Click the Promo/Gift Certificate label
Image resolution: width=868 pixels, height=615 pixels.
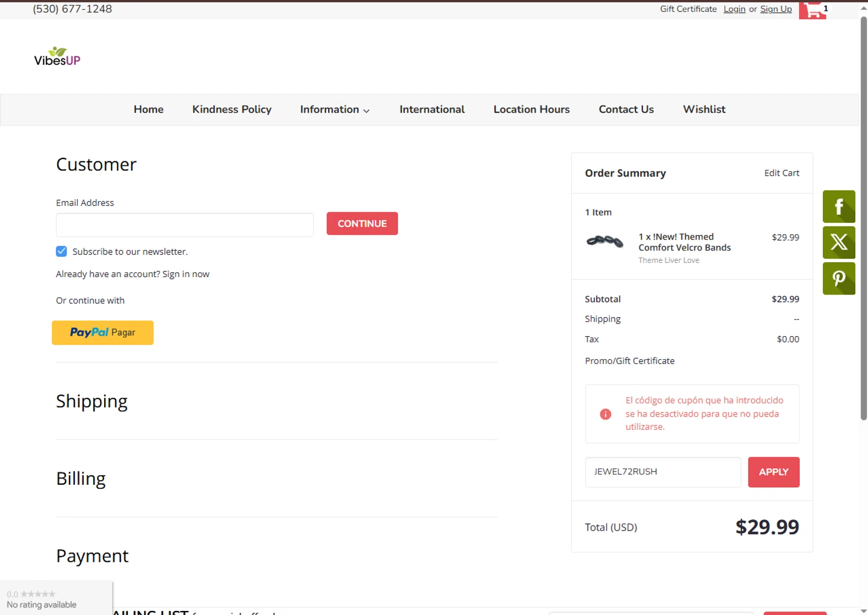(x=630, y=361)
